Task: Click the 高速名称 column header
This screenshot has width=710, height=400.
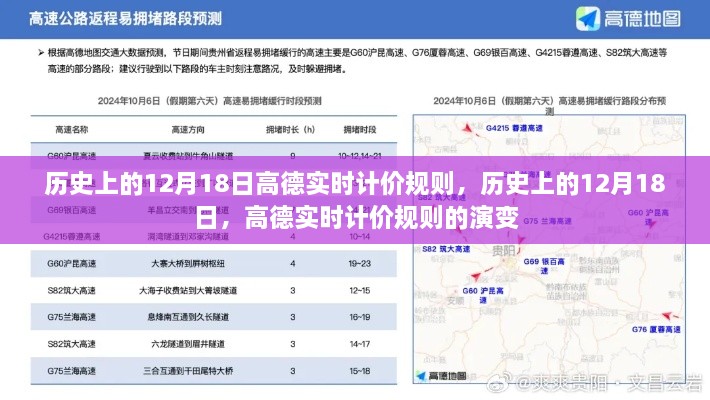Action: click(72, 130)
